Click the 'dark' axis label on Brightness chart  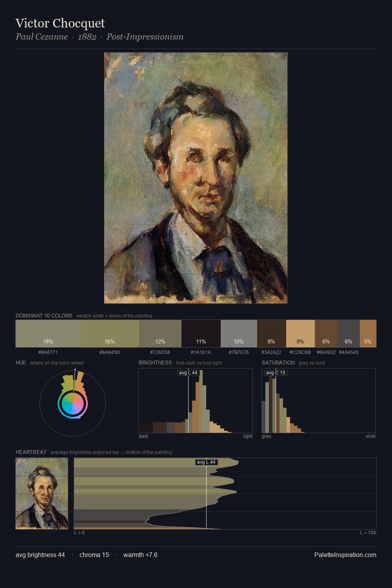tap(143, 436)
